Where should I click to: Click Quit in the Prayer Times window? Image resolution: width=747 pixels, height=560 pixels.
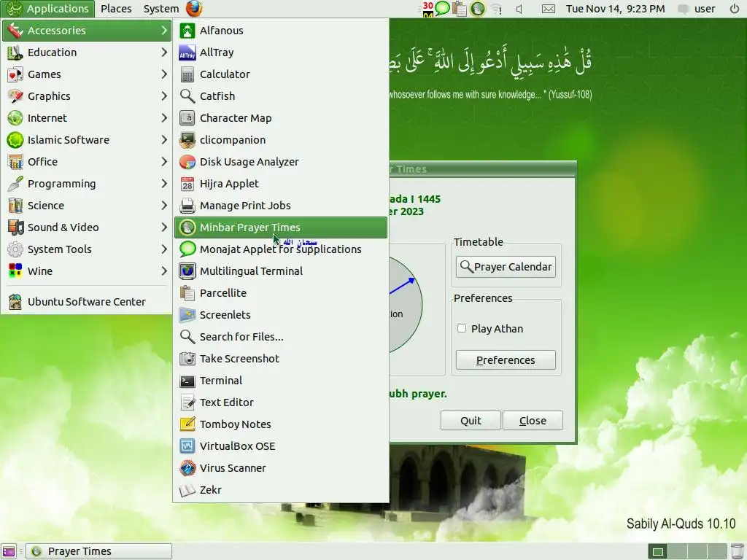(x=471, y=421)
